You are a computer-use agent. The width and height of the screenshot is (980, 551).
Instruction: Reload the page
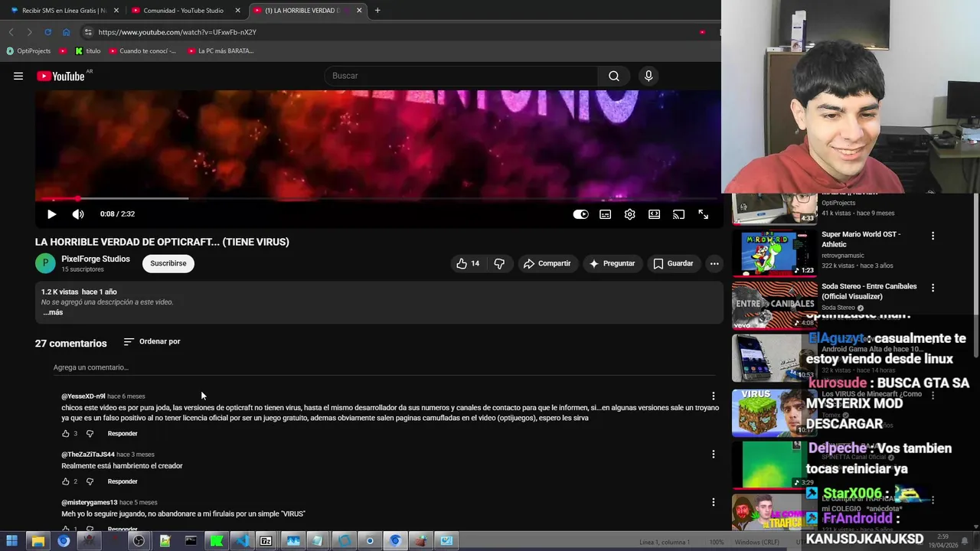pos(47,32)
